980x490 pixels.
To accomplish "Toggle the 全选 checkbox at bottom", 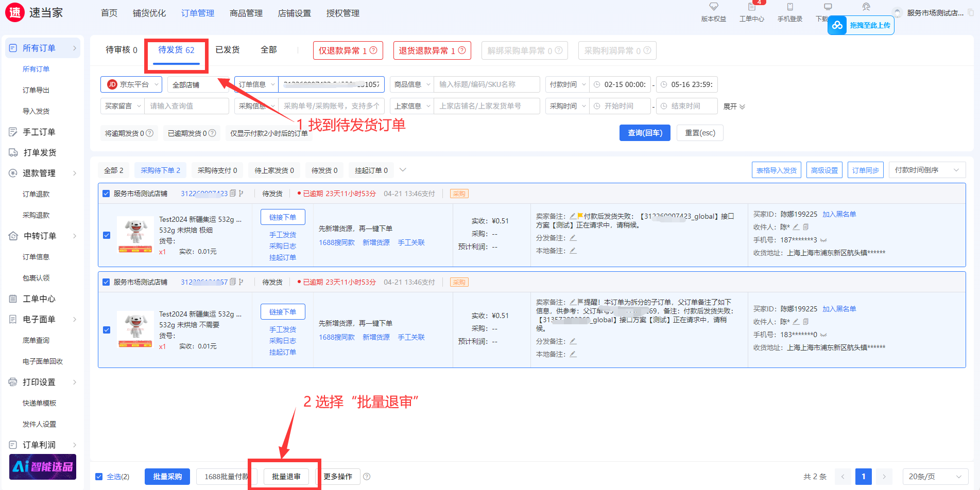I will point(99,477).
